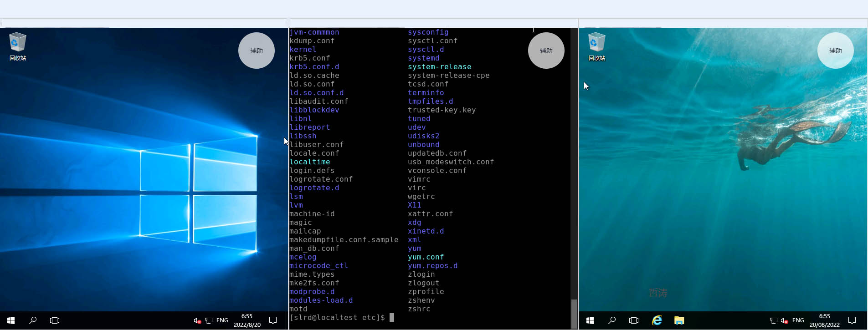868x330 pixels.
Task: Click terminal prompt input line
Action: pyautogui.click(x=342, y=318)
